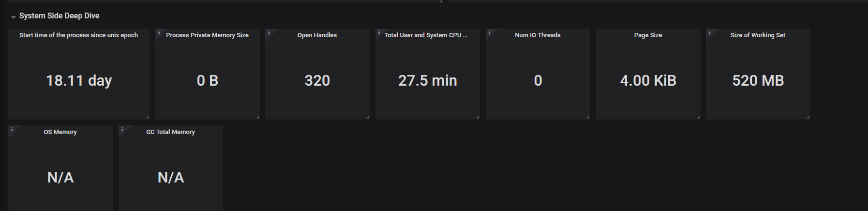This screenshot has width=868, height=211.
Task: Open row settings gear for System Side Deep Dive
Action: coord(109,16)
